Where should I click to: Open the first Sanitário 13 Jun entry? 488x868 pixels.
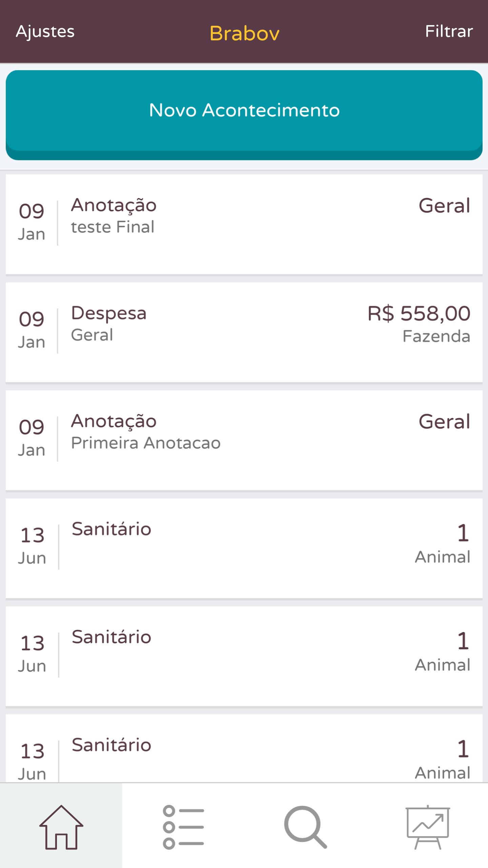pos(244,548)
